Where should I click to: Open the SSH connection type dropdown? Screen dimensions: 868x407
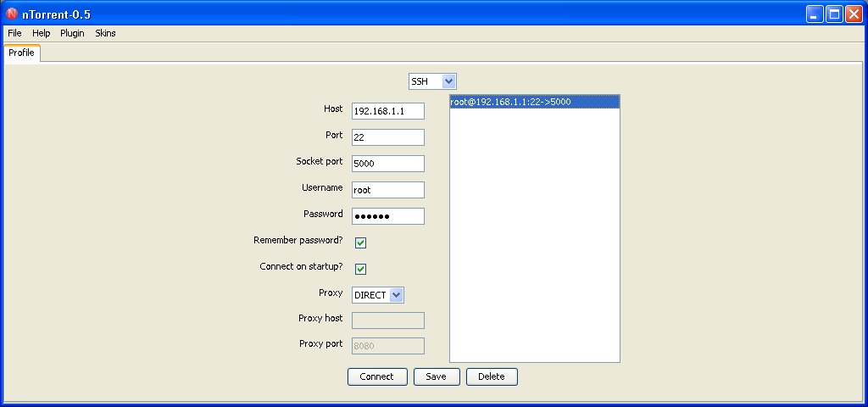pos(432,81)
